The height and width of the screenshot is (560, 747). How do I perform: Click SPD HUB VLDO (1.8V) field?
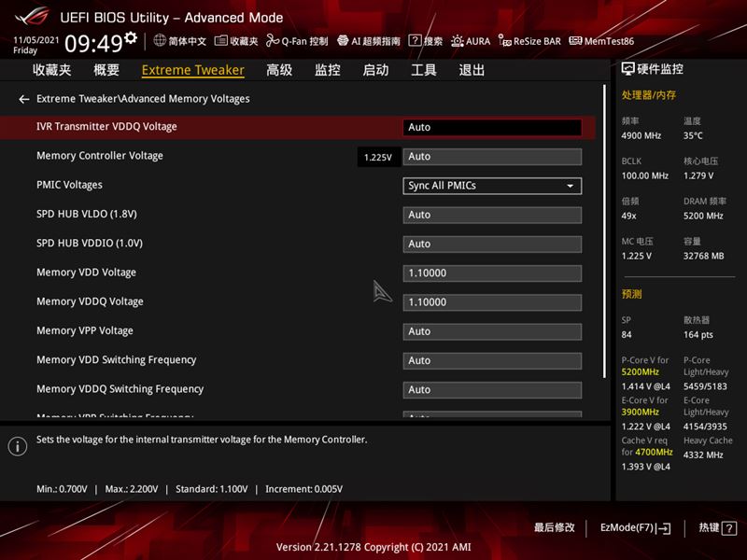[492, 215]
